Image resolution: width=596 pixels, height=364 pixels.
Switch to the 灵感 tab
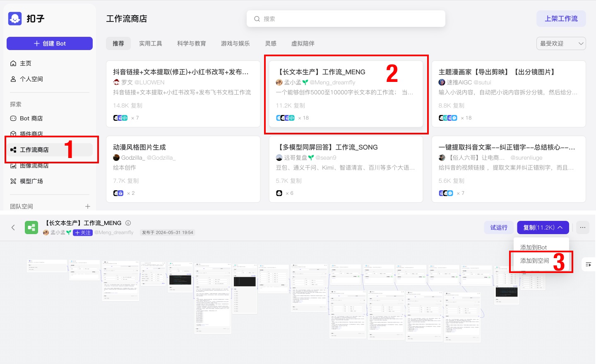tap(271, 43)
